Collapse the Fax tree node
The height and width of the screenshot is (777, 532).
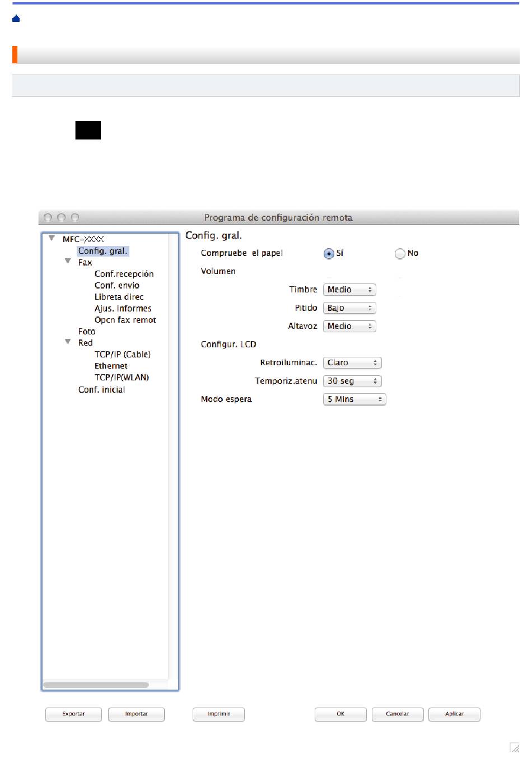[x=68, y=262]
